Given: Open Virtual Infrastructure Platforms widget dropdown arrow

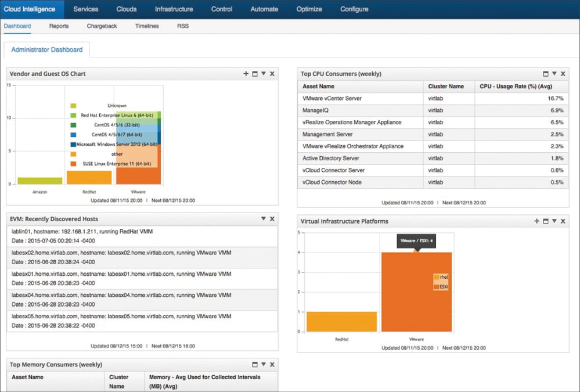Looking at the screenshot, I should pyautogui.click(x=554, y=221).
